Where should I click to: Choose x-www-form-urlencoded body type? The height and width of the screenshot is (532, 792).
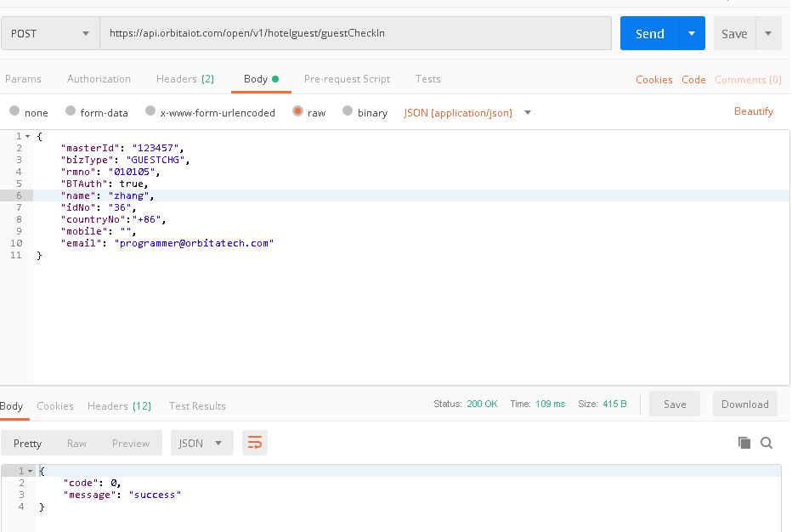tap(150, 111)
